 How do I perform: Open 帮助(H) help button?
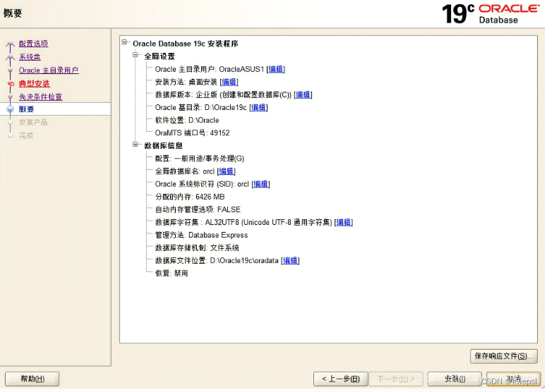coord(32,379)
